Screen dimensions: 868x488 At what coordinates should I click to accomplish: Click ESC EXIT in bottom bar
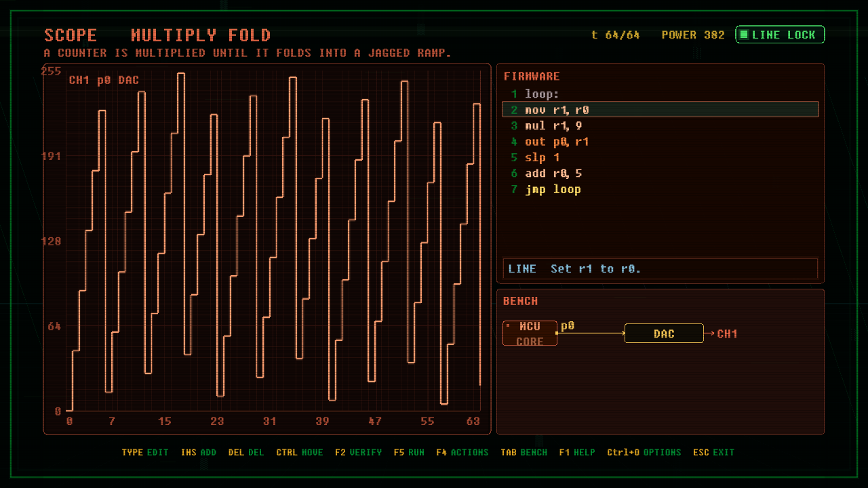coord(714,452)
